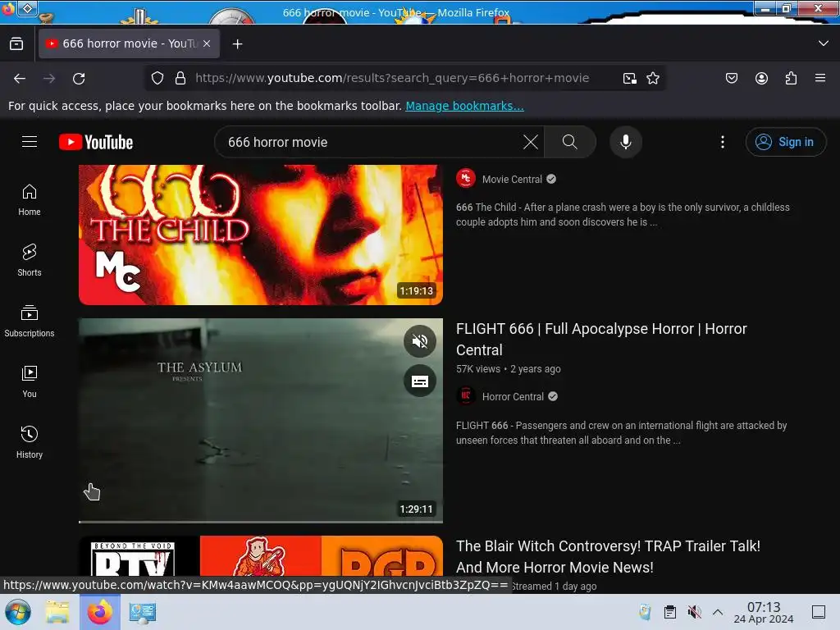This screenshot has height=630, width=840.
Task: Open Movie Central channel name
Action: (x=512, y=179)
